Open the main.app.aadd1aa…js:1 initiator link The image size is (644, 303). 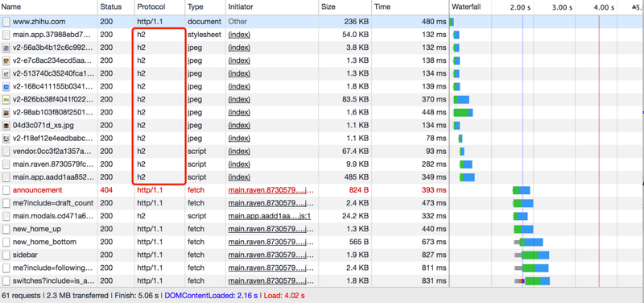270,216
